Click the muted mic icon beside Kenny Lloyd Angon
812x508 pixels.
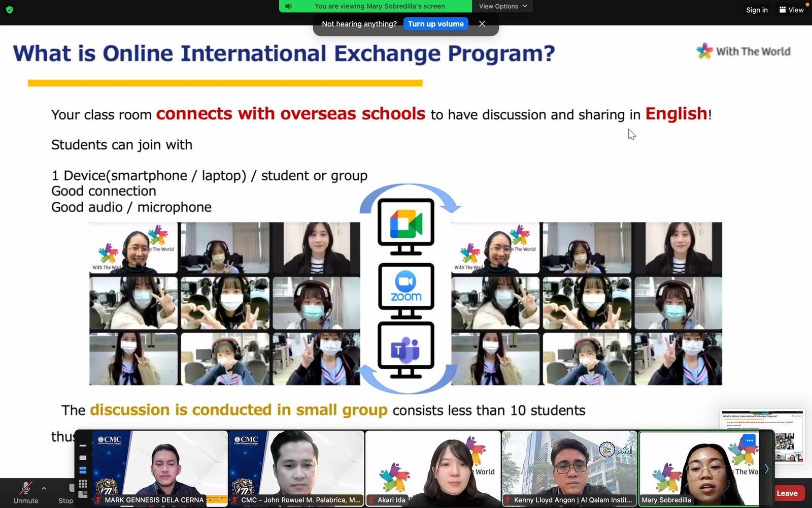coord(507,500)
